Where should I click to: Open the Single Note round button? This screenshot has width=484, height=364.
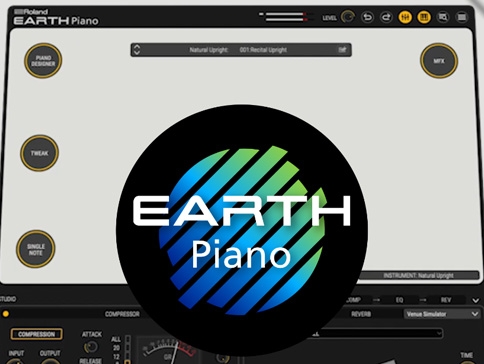click(36, 249)
